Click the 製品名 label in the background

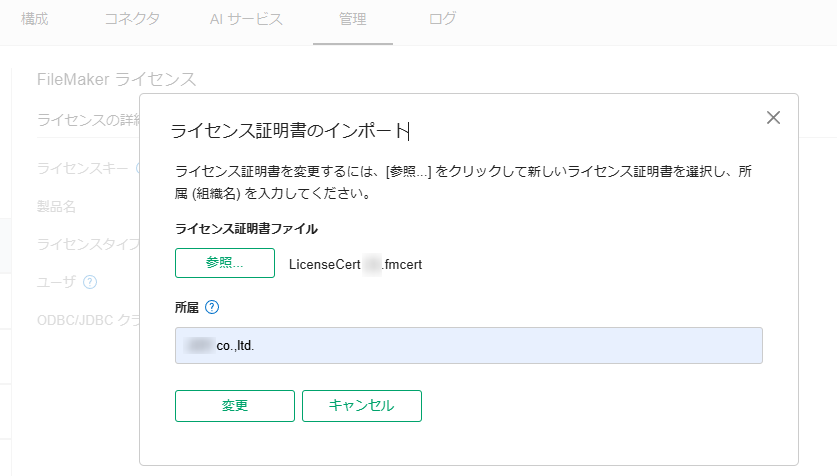[57, 206]
